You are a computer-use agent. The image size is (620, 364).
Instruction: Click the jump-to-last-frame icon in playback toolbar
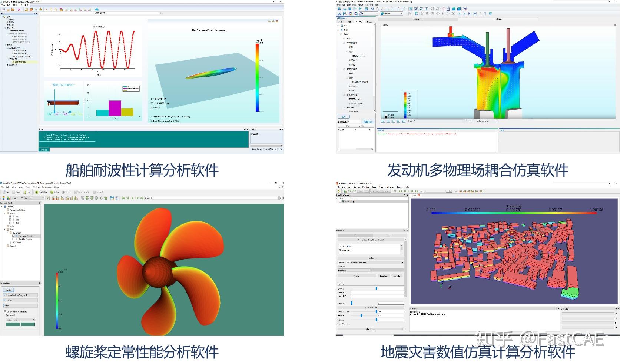(142, 198)
